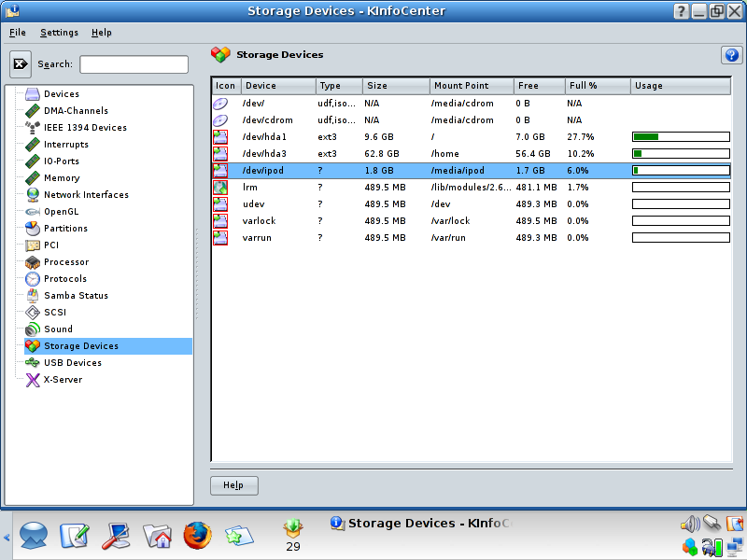This screenshot has width=747, height=560.
Task: Sort by the Free column header
Action: point(540,86)
